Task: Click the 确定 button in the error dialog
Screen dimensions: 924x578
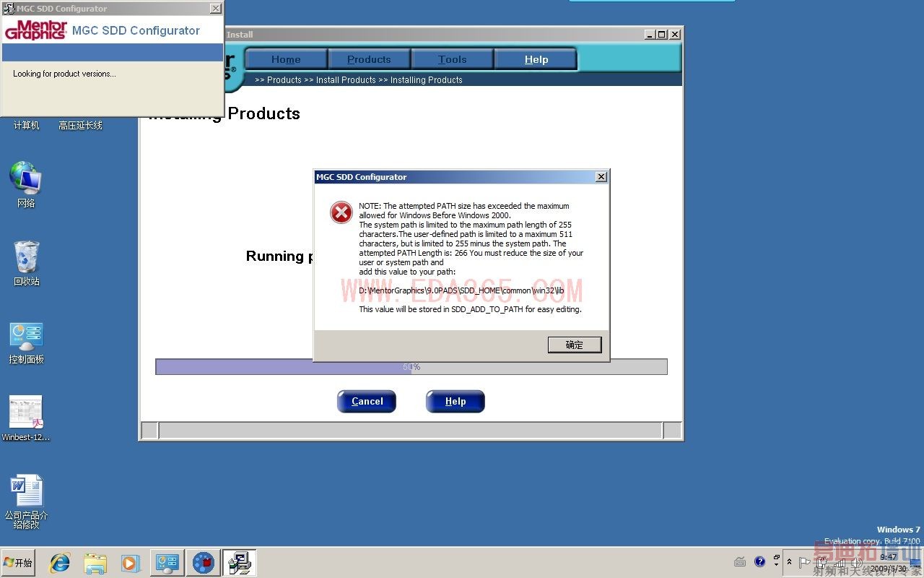Action: pos(575,345)
